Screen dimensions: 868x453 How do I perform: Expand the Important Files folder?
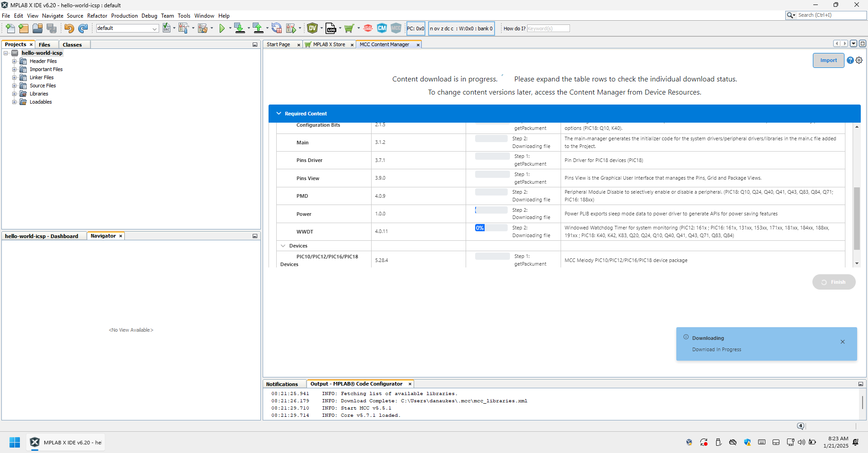click(14, 69)
